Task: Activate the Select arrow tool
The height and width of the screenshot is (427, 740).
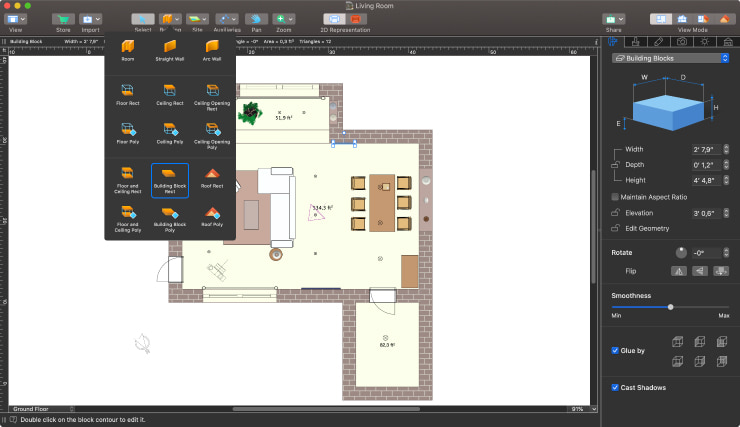Action: (x=143, y=19)
